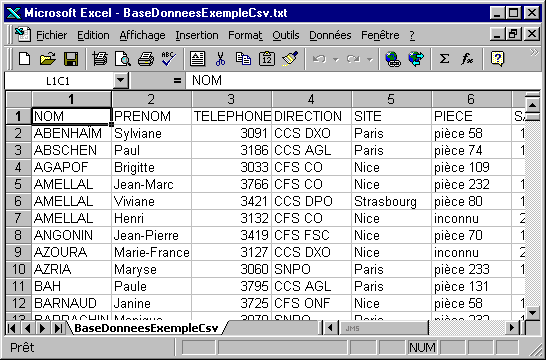The image size is (546, 360).
Task: Click the Name Box showing L1C1
Action: pos(58,80)
